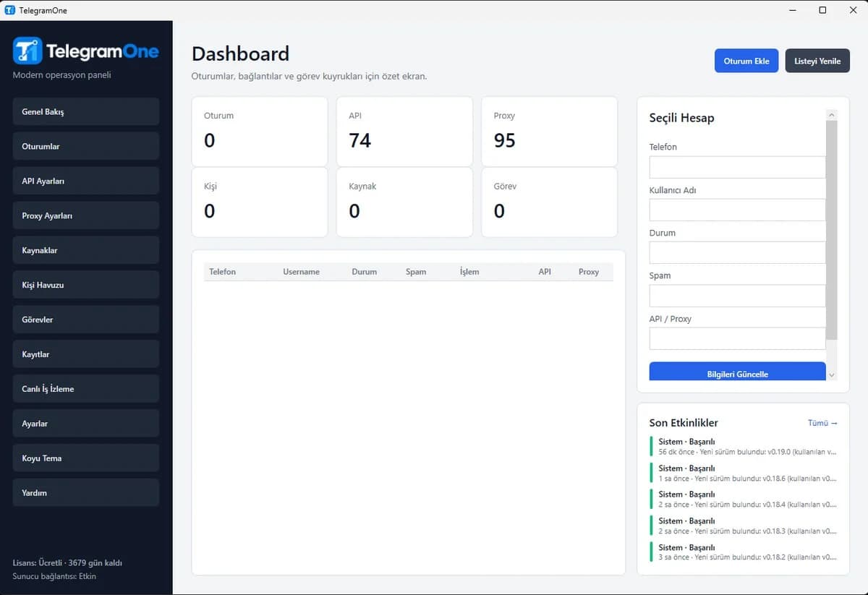The image size is (868, 595).
Task: Open the activity about v0.18.2 update
Action: (x=744, y=552)
